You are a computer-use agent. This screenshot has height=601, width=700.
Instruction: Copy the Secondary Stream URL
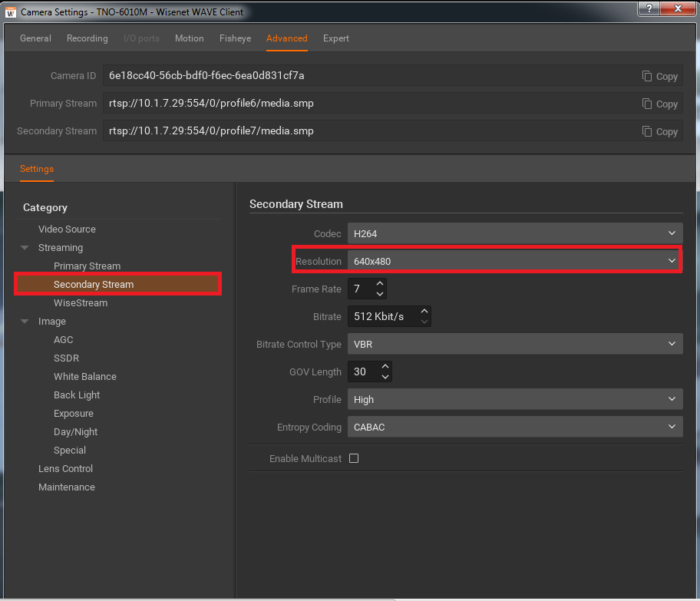(660, 132)
